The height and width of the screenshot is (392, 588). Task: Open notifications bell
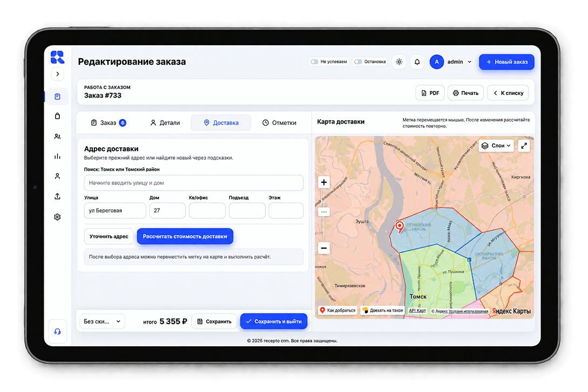tap(417, 62)
